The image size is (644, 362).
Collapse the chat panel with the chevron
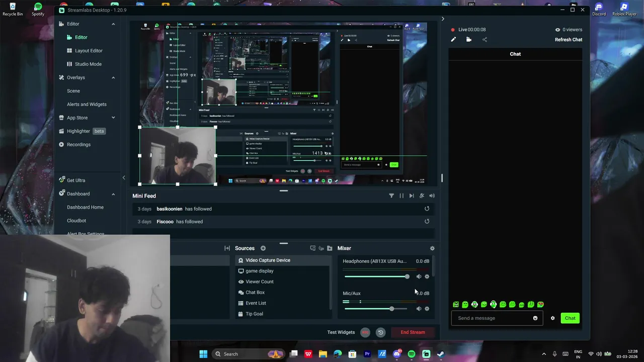click(x=443, y=19)
